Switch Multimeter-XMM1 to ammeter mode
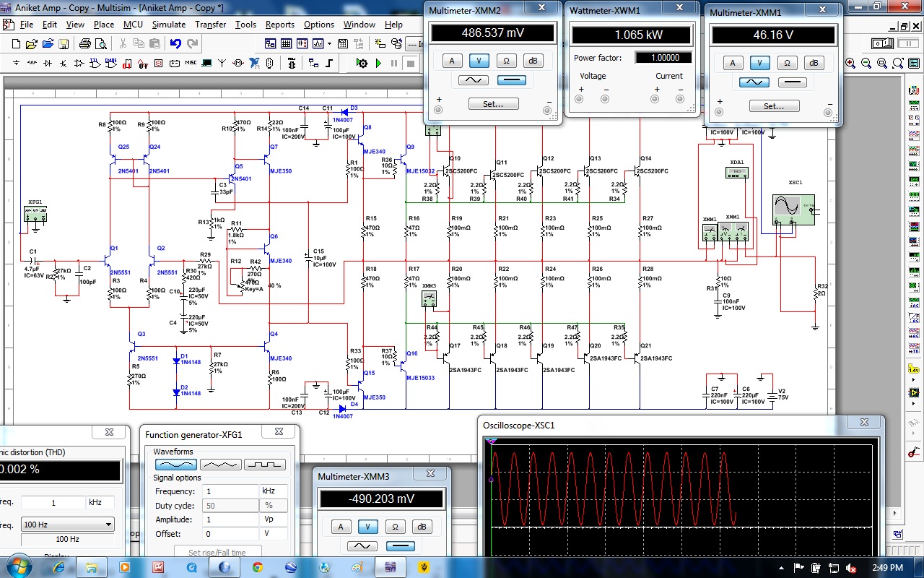The image size is (924, 578). pyautogui.click(x=733, y=63)
